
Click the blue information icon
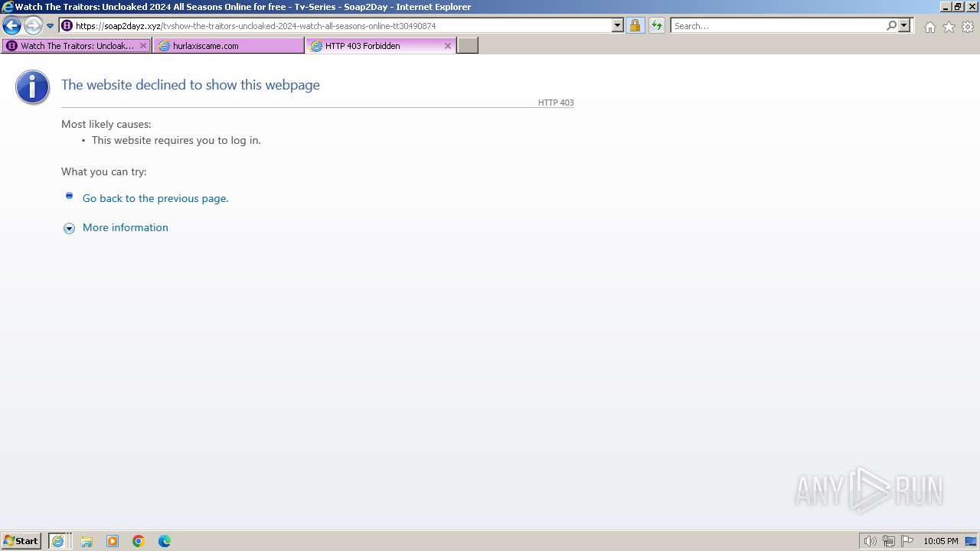pos(32,87)
